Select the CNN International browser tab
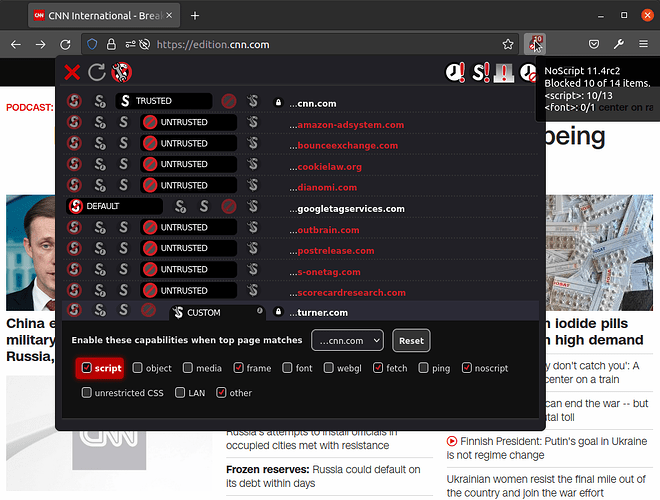The image size is (660, 500). 100,15
